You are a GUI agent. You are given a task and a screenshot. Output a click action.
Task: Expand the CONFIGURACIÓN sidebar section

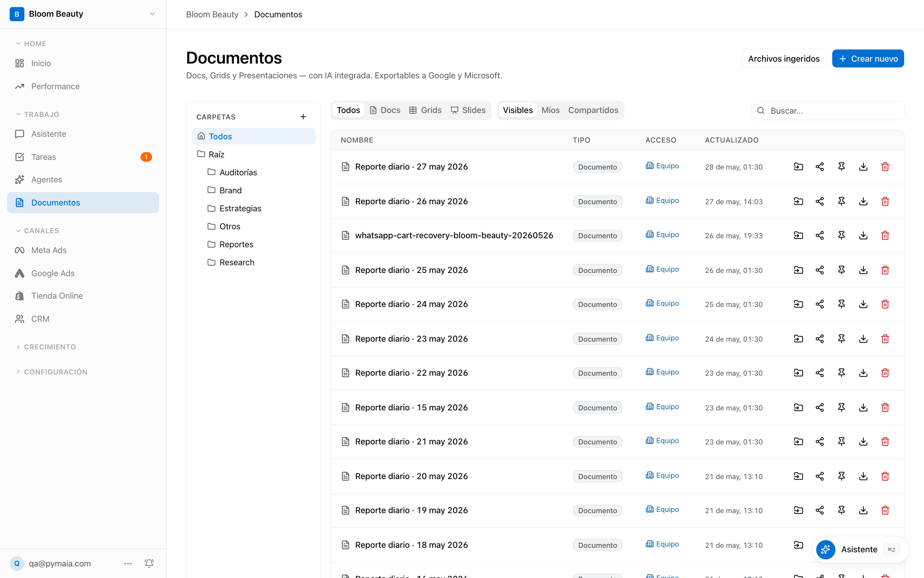(52, 372)
